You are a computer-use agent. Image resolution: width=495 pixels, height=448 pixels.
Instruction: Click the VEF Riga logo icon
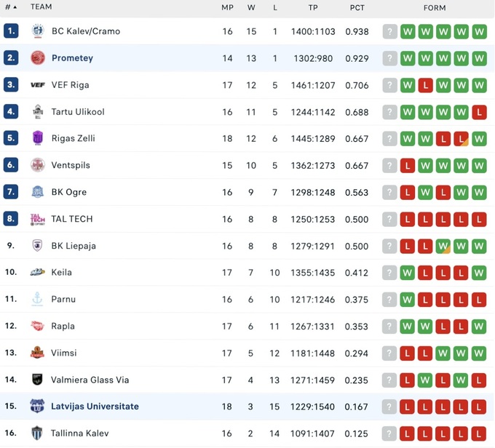pyautogui.click(x=38, y=85)
